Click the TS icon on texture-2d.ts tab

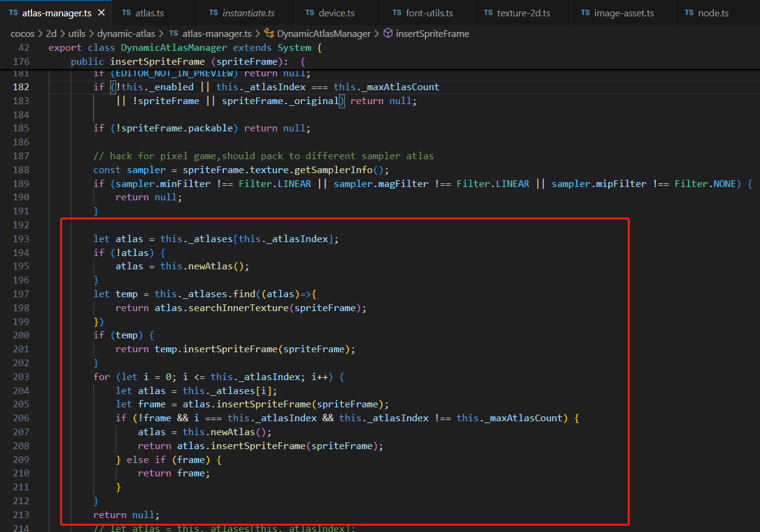pos(488,13)
